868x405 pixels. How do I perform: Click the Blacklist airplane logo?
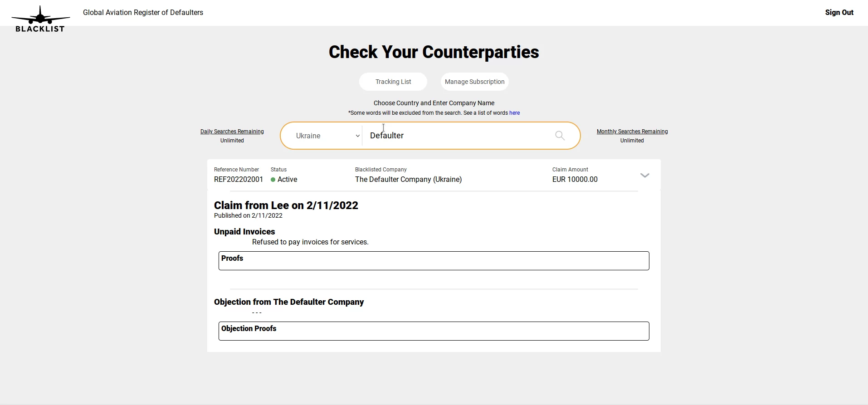(40, 19)
